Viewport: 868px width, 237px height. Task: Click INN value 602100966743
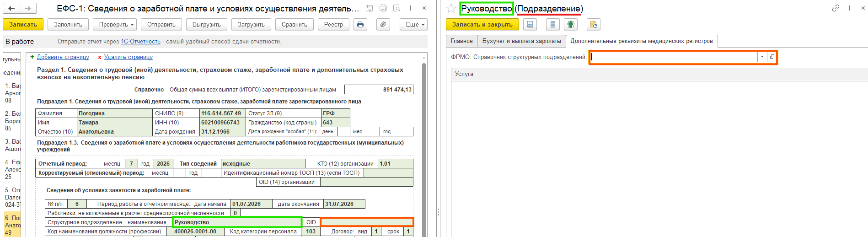(222, 122)
